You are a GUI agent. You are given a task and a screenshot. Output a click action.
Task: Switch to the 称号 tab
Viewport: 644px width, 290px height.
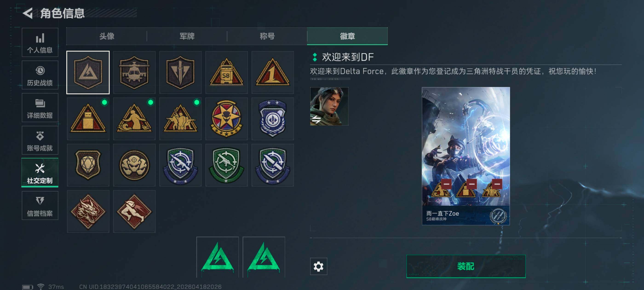point(267,36)
